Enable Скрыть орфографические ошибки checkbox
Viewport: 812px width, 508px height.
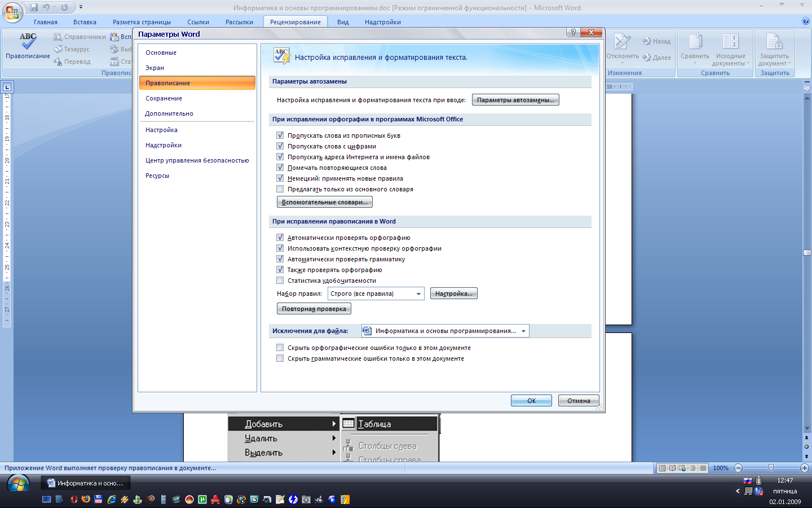tap(280, 348)
